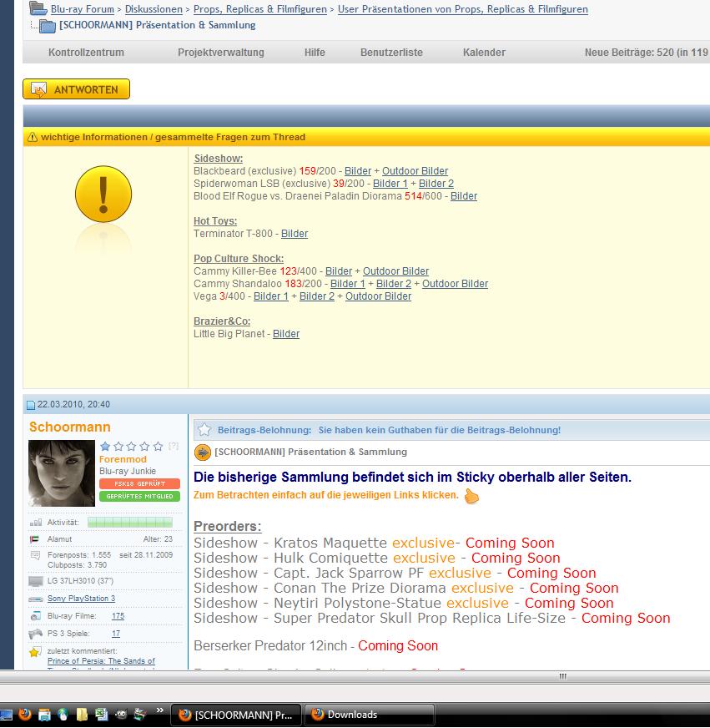
Task: Open Terminator T-800 Bilder link
Action: (294, 234)
